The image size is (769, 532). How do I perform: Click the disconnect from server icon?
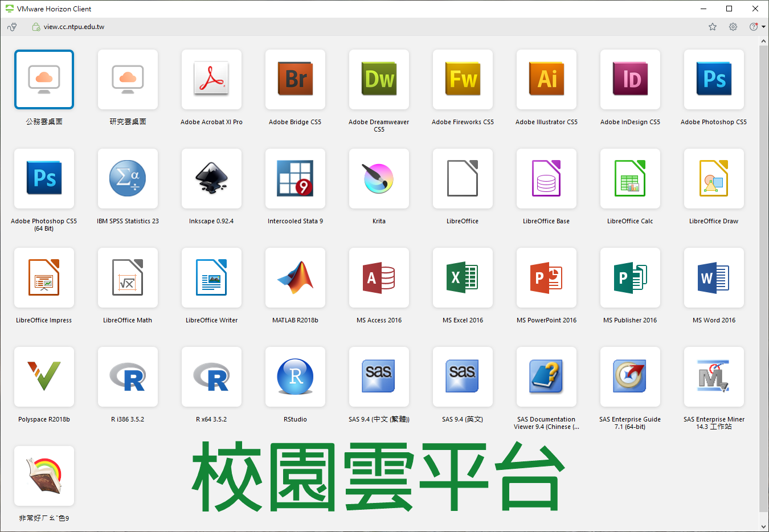pos(12,27)
